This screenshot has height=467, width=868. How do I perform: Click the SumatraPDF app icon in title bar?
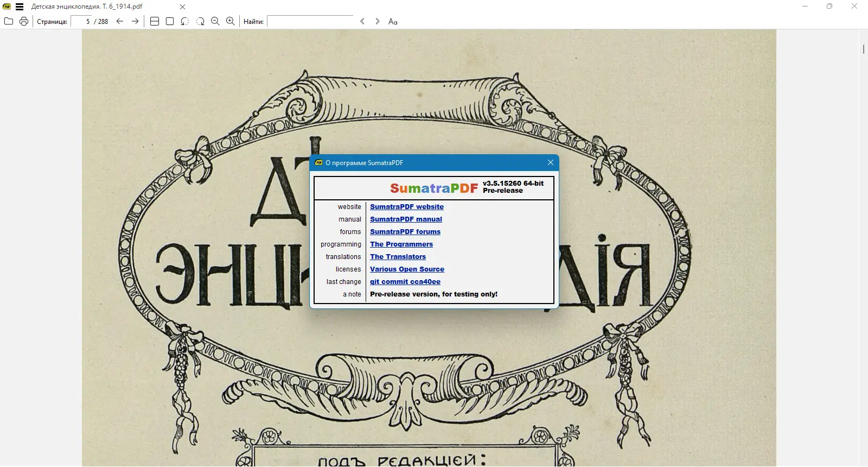(x=7, y=7)
